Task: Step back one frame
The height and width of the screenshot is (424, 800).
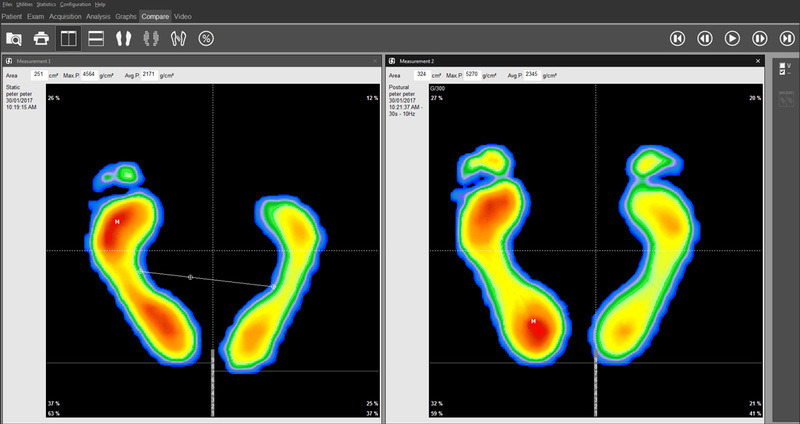Action: coord(705,38)
